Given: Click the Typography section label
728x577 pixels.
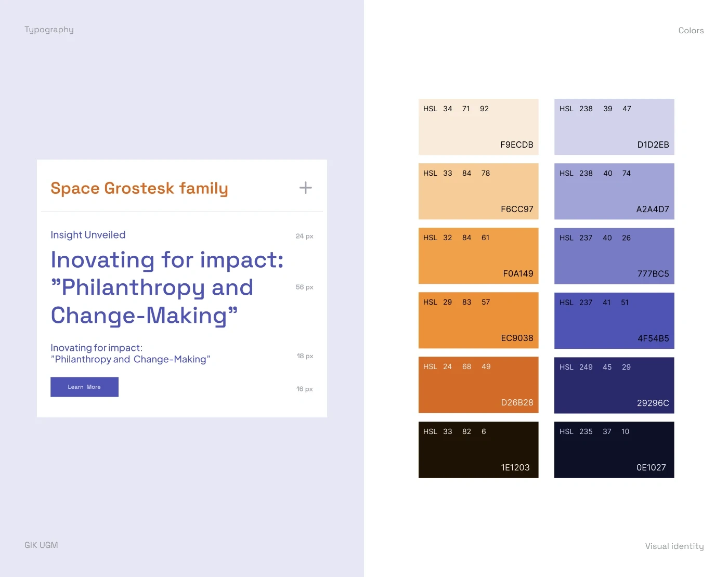Looking at the screenshot, I should click(49, 30).
